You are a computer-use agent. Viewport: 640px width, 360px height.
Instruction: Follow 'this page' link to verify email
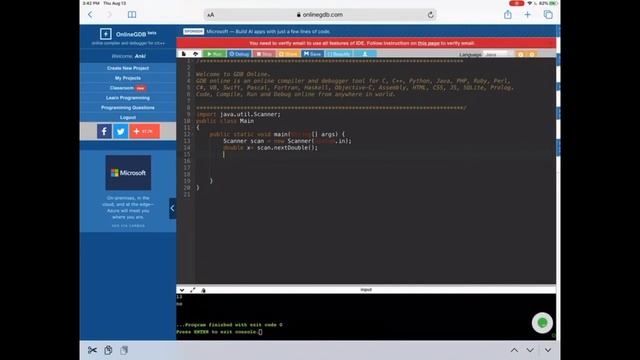pos(428,43)
